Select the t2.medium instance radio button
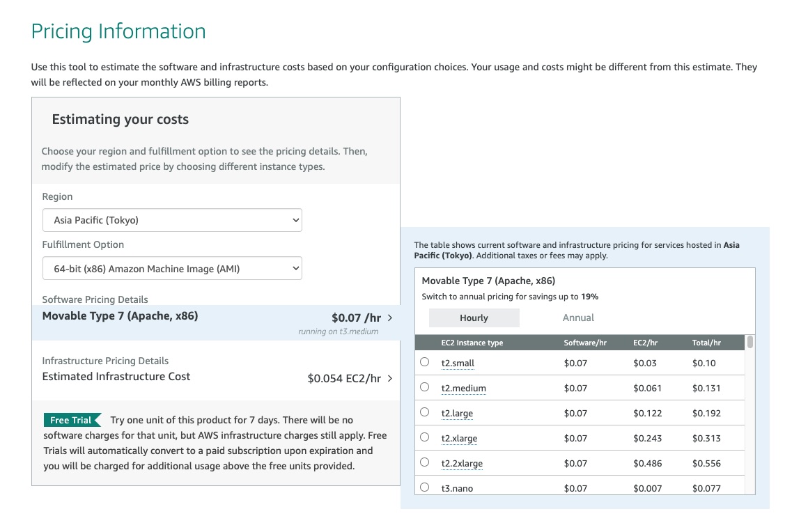This screenshot has width=808, height=532. [425, 387]
